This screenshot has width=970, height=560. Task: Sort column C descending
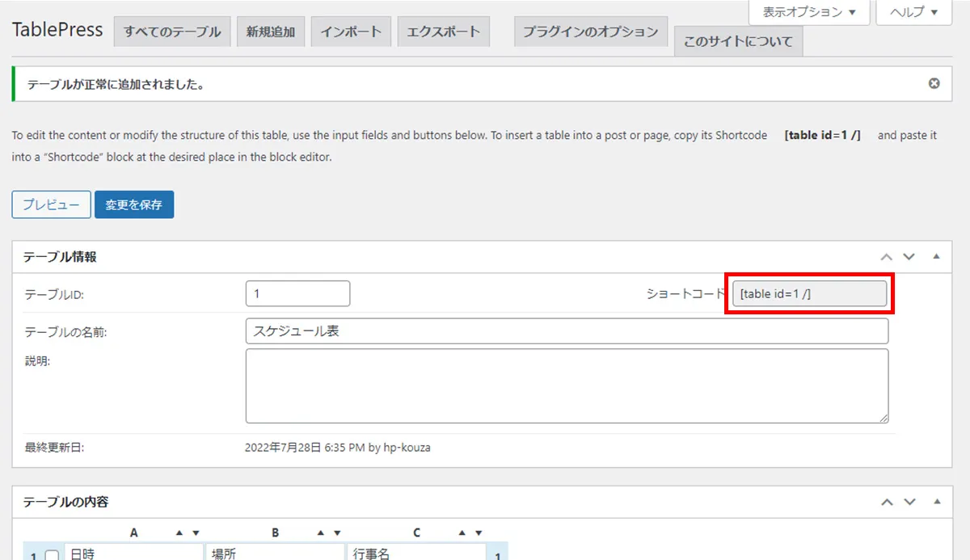pos(479,533)
